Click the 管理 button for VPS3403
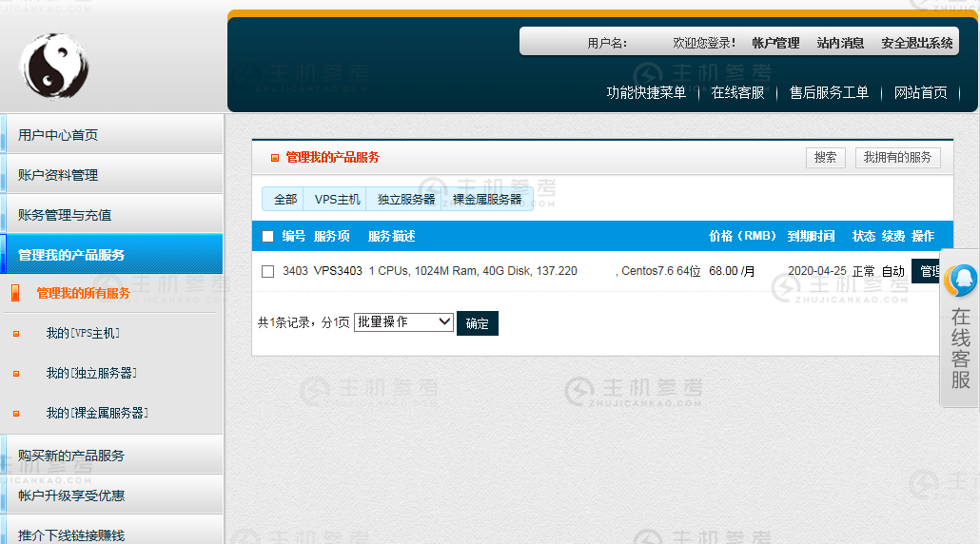The height and width of the screenshot is (544, 980). (x=928, y=271)
